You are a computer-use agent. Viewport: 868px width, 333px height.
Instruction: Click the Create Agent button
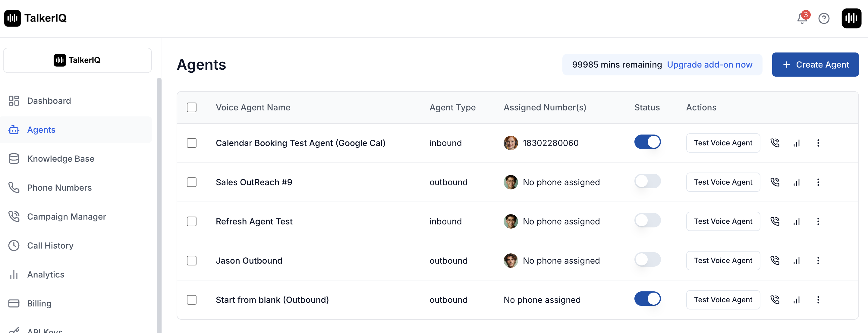tap(815, 65)
